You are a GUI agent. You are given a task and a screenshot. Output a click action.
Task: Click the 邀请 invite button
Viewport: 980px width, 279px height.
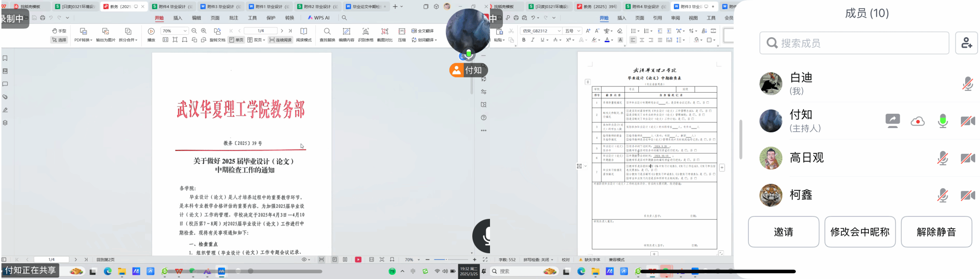[783, 232]
